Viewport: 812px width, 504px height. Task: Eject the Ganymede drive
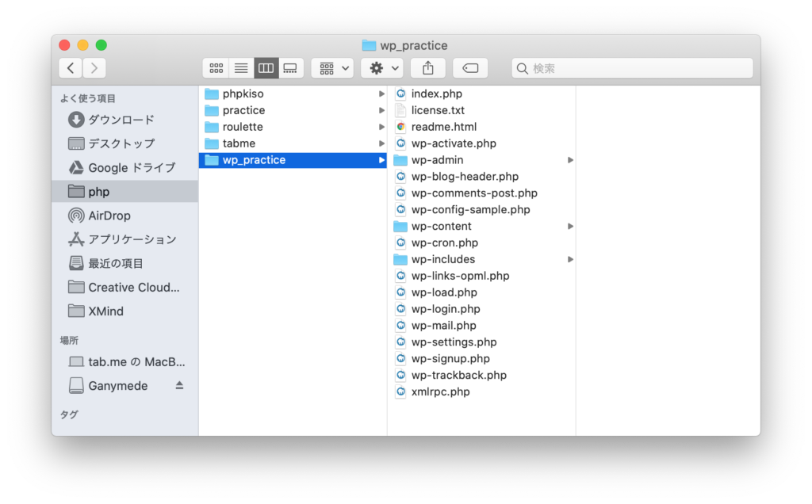point(179,386)
